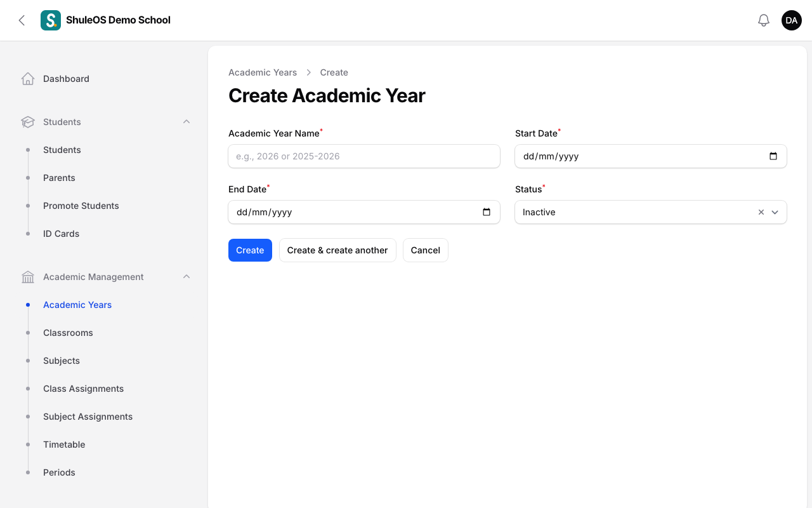This screenshot has height=508, width=812.
Task: Open Class Assignments in the sidebar
Action: pyautogui.click(x=104, y=389)
